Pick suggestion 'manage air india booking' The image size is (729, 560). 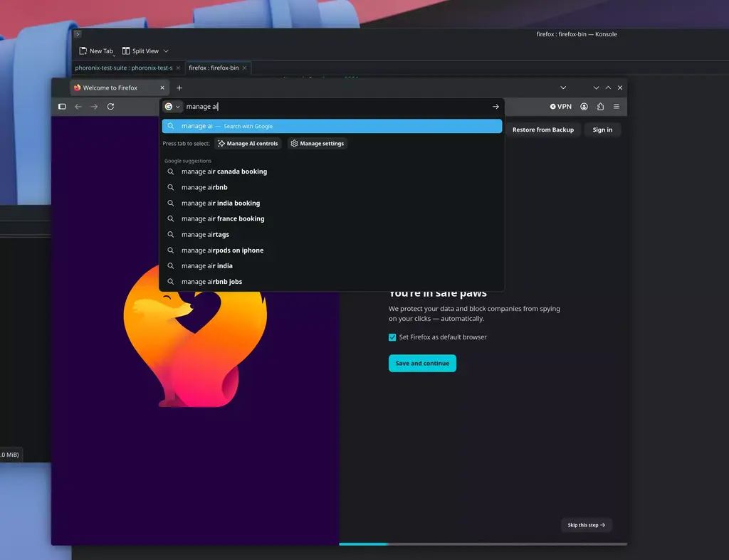[x=332, y=203]
